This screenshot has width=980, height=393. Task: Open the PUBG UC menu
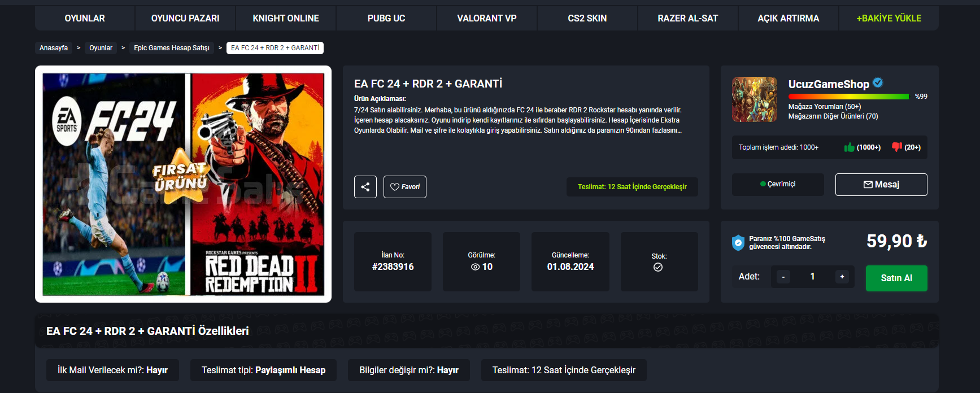click(x=386, y=18)
